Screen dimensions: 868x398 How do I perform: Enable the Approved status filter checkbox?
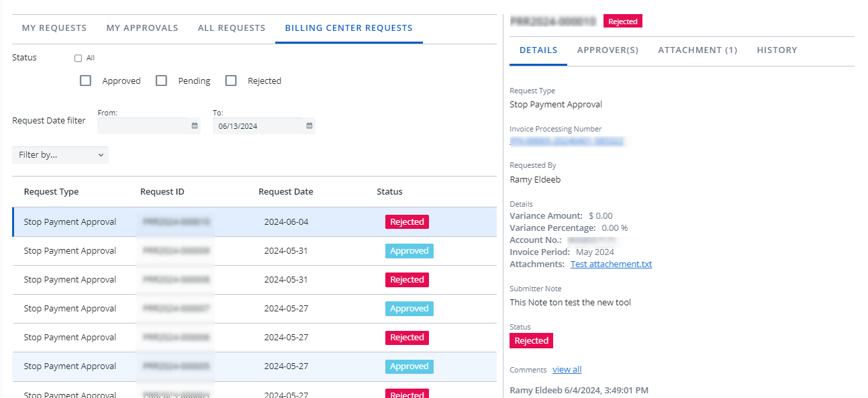[85, 81]
